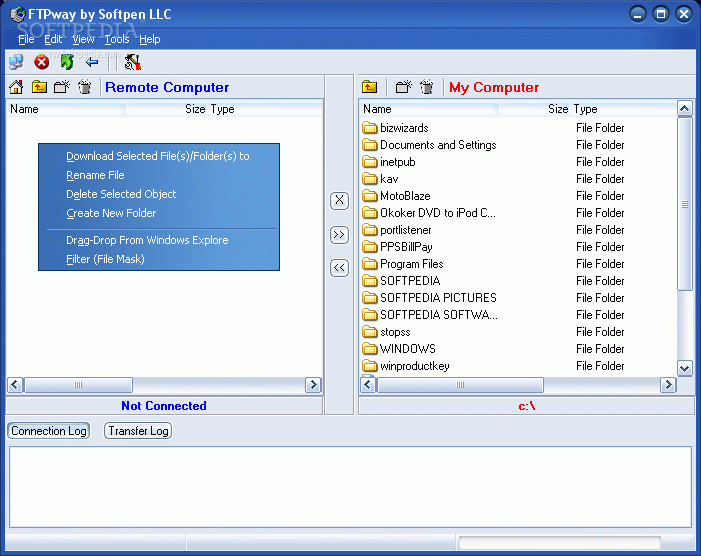Click the Remote Computer delete trash icon

(84, 87)
